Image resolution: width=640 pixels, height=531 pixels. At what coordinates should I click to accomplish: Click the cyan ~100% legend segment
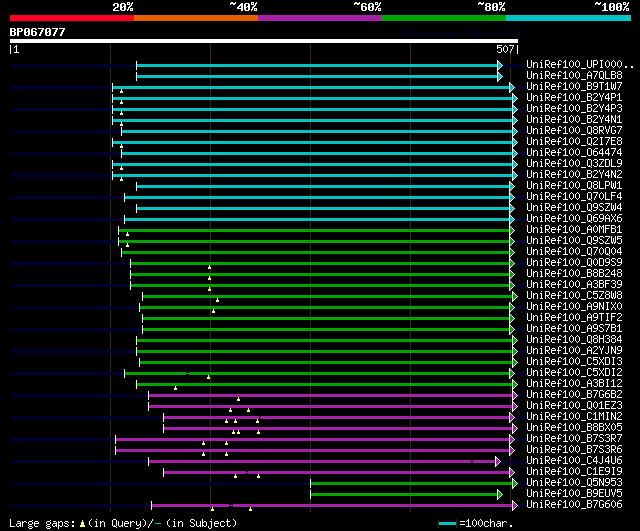569,18
